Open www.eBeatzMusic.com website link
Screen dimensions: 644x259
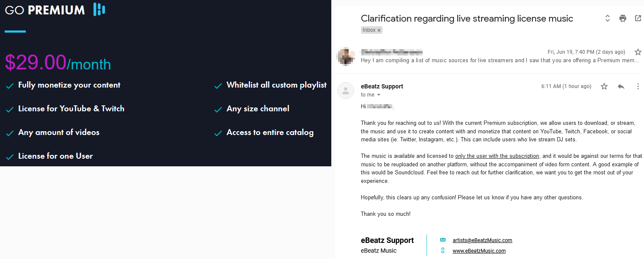click(479, 251)
